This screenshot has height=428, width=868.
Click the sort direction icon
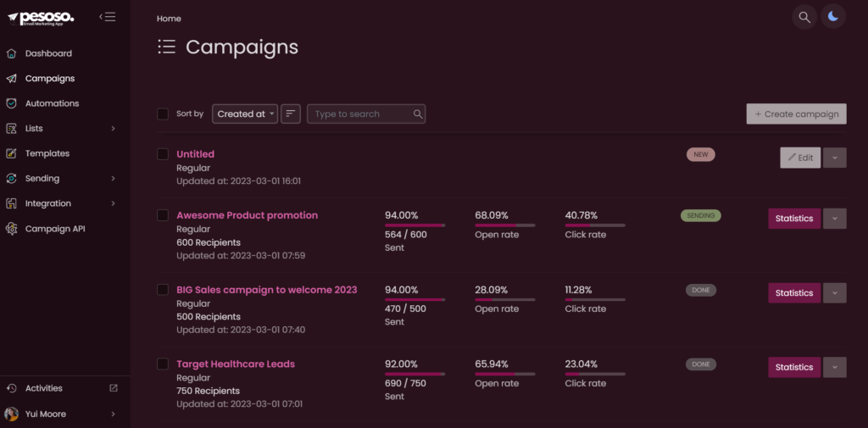[x=291, y=114]
